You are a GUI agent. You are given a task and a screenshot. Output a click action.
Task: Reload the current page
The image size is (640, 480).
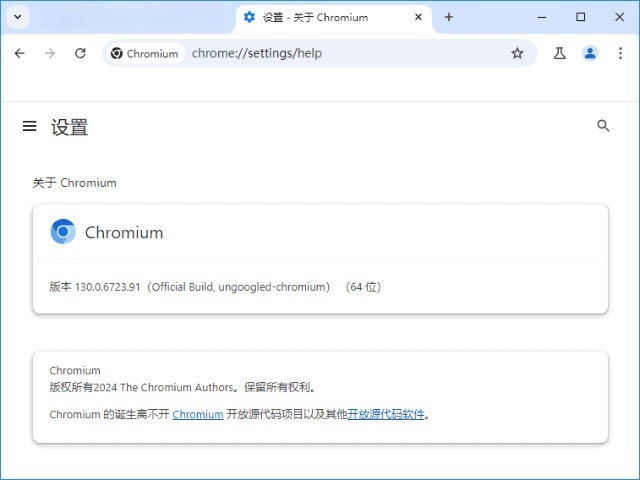coord(80,53)
